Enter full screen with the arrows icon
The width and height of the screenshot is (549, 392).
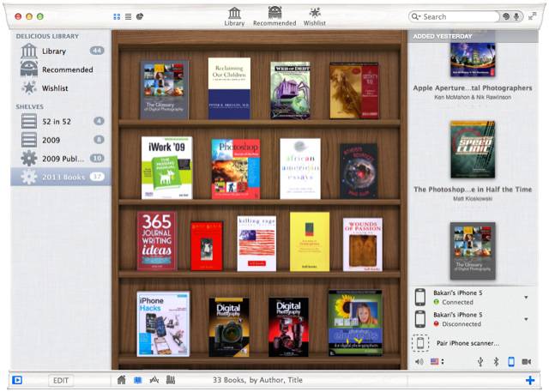click(533, 16)
